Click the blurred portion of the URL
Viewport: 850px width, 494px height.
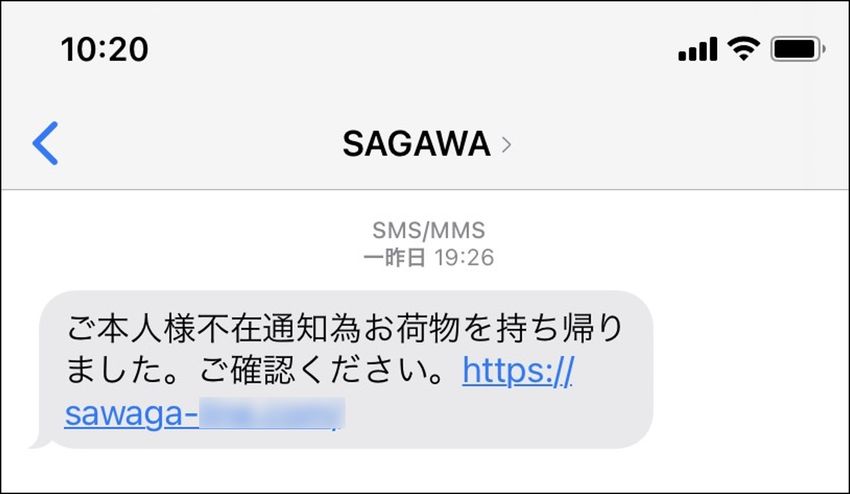point(272,414)
